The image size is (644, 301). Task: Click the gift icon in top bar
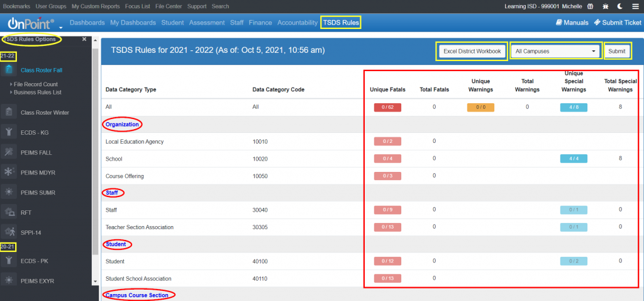(x=590, y=6)
